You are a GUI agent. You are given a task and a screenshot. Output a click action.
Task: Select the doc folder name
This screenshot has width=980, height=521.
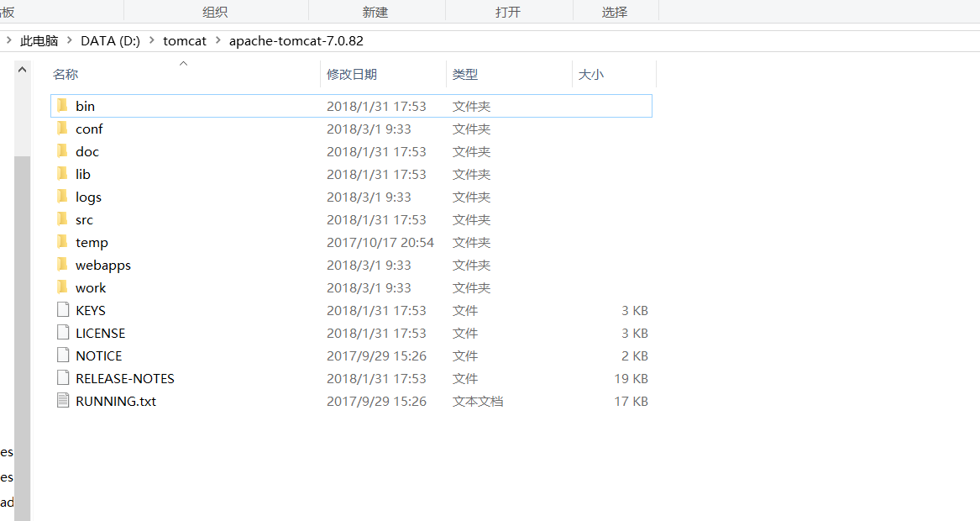(x=86, y=151)
